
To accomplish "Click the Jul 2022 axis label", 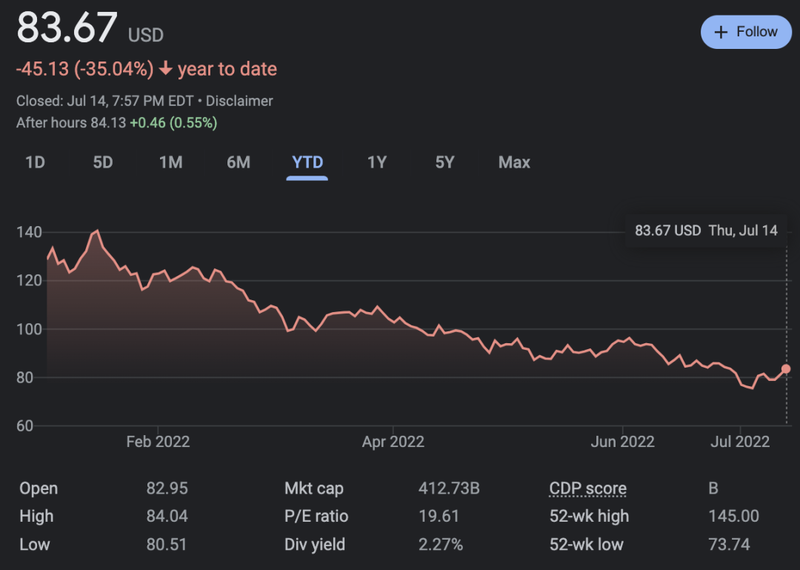I will 740,441.
